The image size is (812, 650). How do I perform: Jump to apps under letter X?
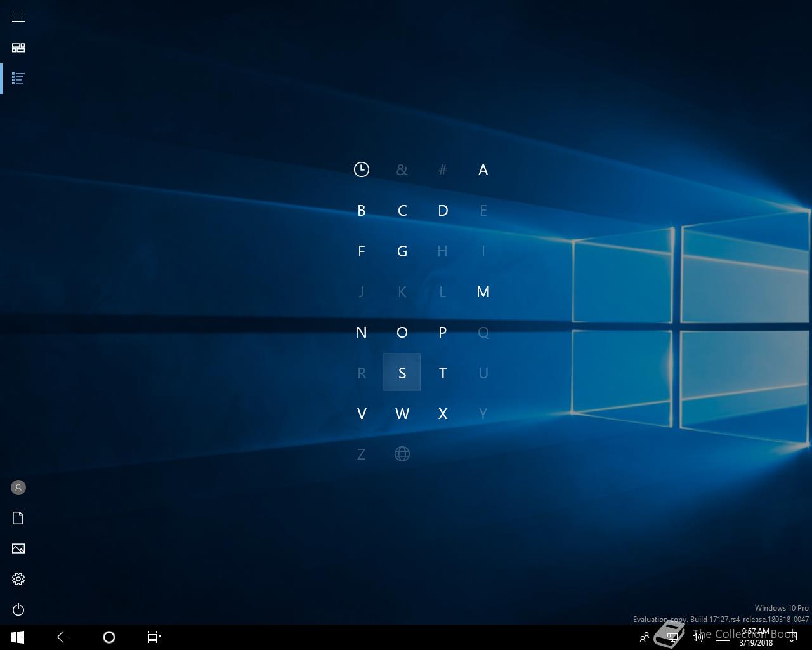(443, 413)
